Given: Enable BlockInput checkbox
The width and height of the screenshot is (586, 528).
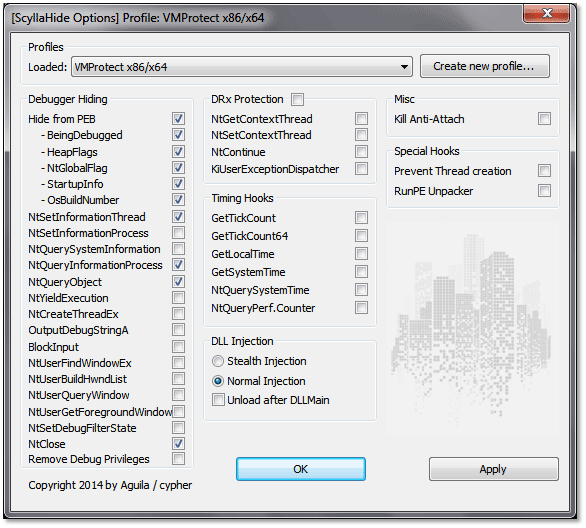Looking at the screenshot, I should (x=178, y=347).
